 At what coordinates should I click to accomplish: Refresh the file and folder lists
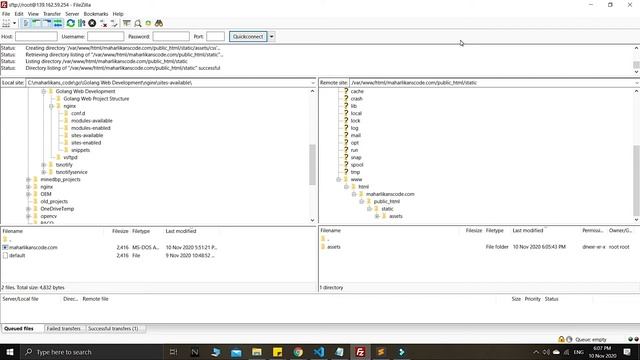pos(71,23)
